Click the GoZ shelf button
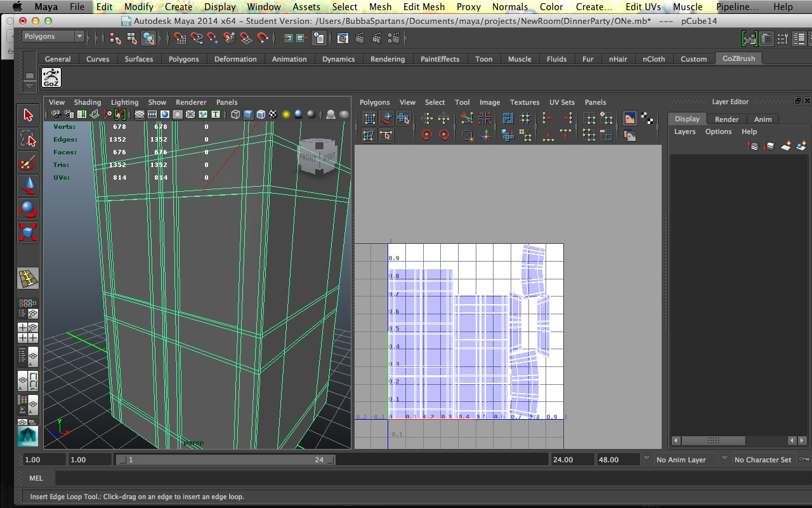This screenshot has width=812, height=508. (51, 77)
